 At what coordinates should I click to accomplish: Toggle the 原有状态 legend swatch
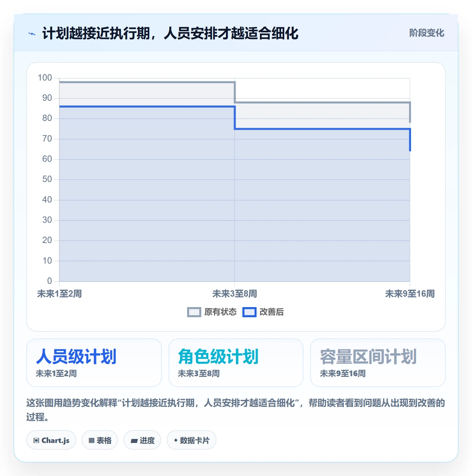pyautogui.click(x=194, y=312)
